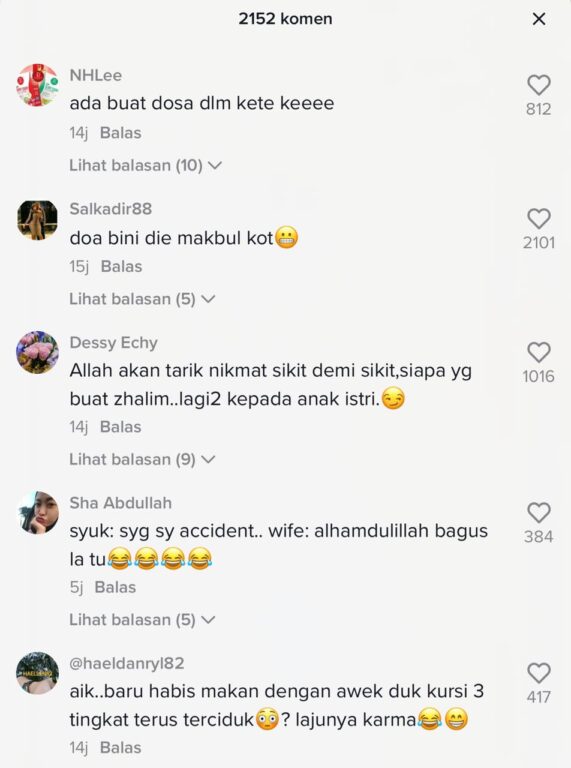571x768 pixels.
Task: Show 9 replies under Dessy Echy
Action: 142,459
